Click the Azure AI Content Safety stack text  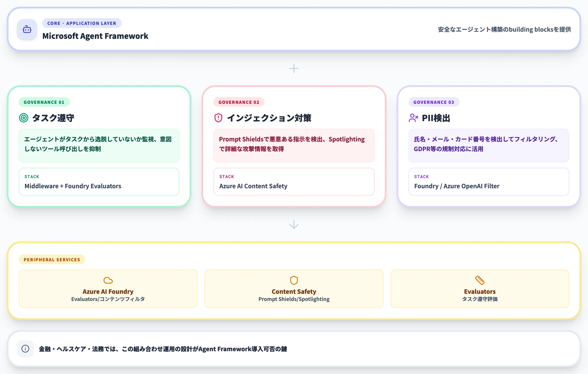[x=253, y=186]
